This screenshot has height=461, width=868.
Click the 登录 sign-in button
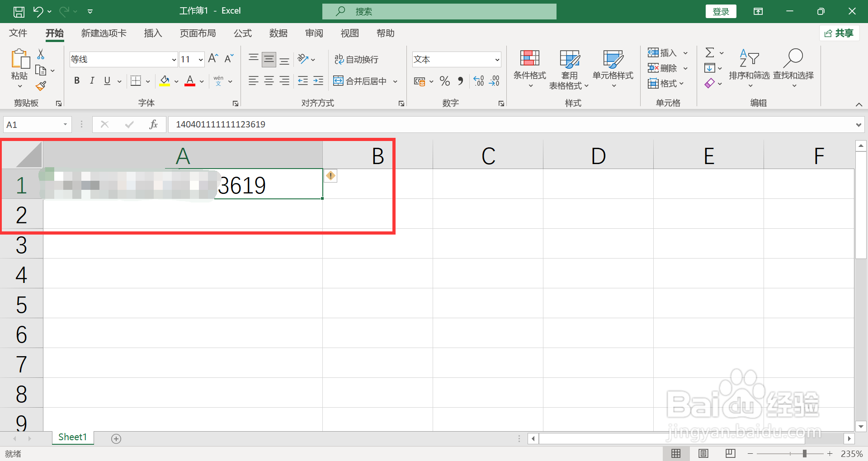pos(721,11)
